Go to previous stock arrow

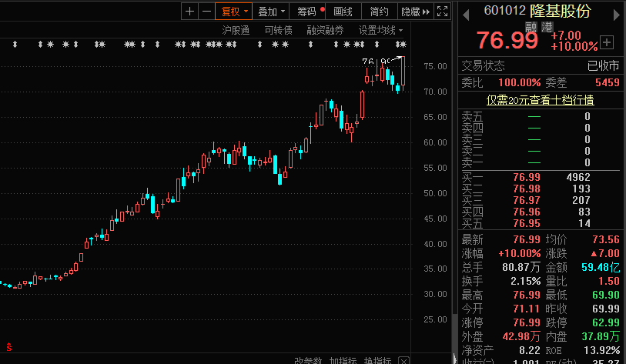[x=466, y=15]
